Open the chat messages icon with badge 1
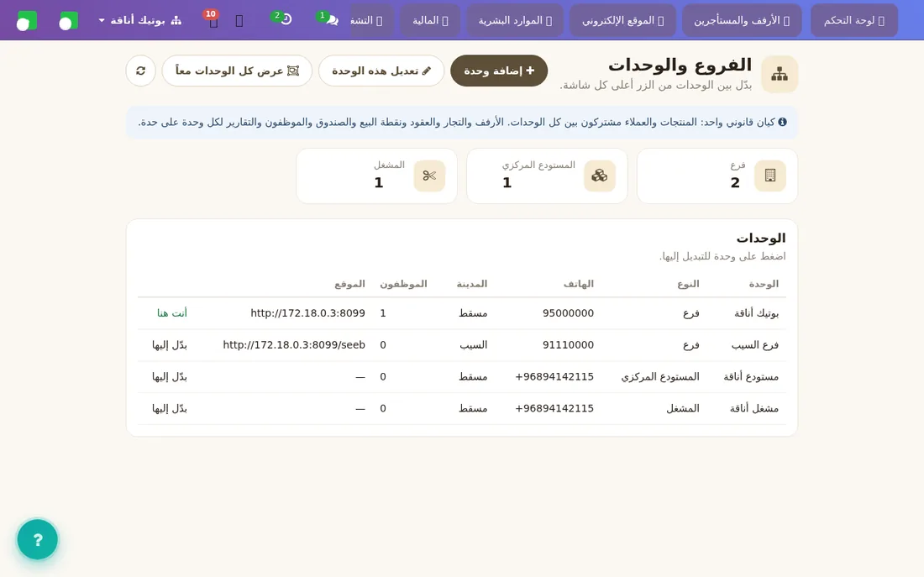Image resolution: width=924 pixels, height=577 pixels. point(328,19)
